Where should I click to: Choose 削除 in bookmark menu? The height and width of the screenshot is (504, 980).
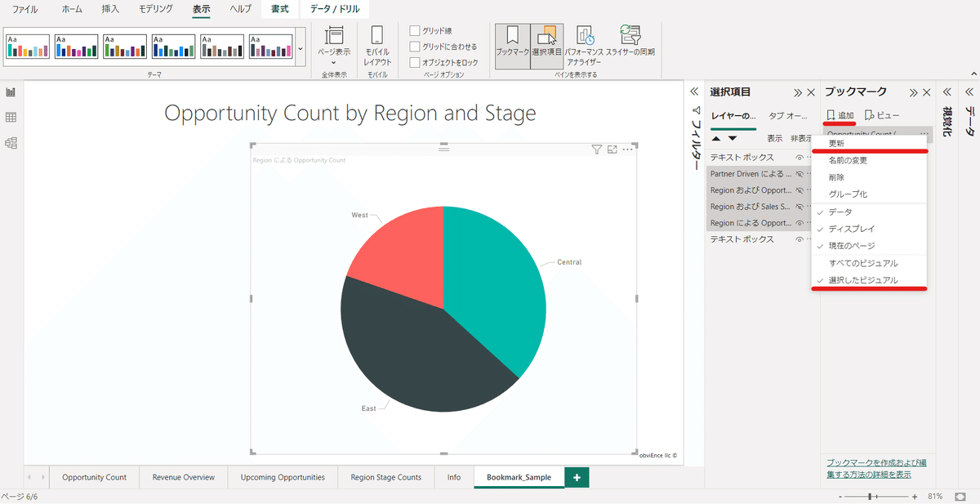870,177
